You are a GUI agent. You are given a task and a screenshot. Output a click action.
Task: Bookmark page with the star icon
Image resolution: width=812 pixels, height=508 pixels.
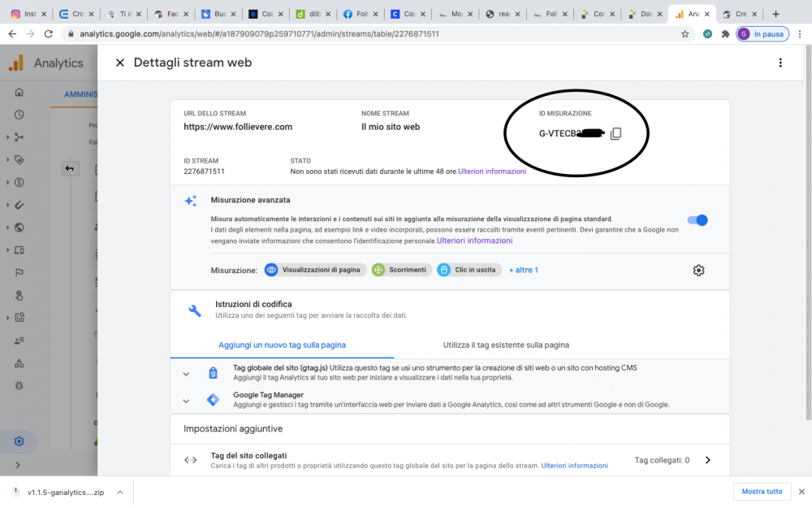point(685,33)
